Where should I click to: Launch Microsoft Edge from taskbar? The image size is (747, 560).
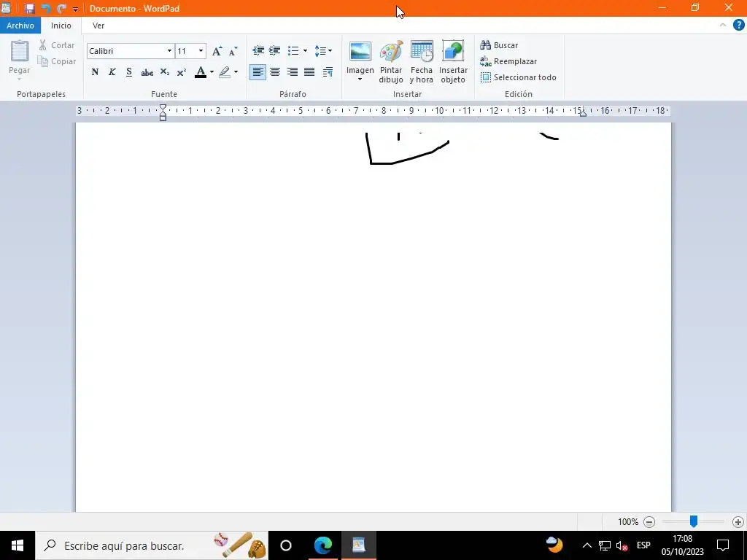coord(323,545)
